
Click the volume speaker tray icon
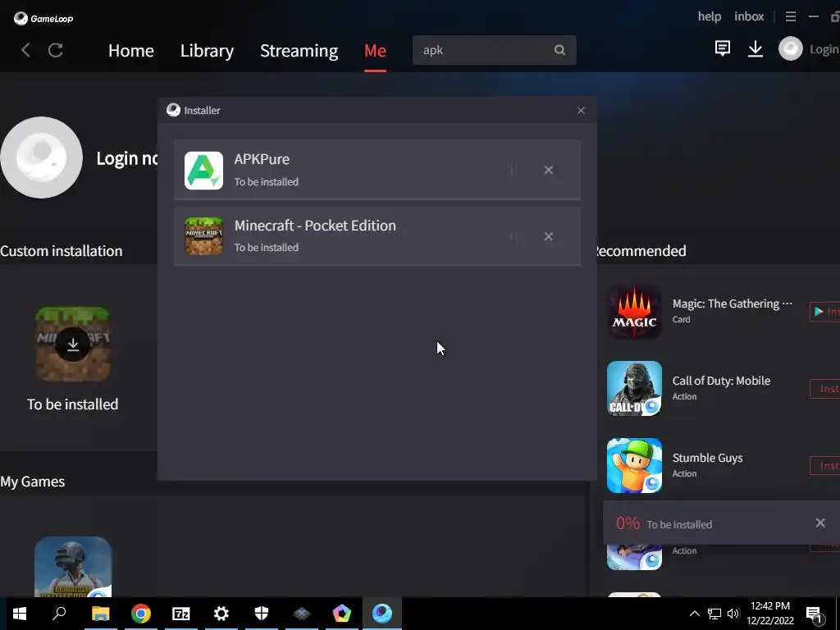coord(733,614)
